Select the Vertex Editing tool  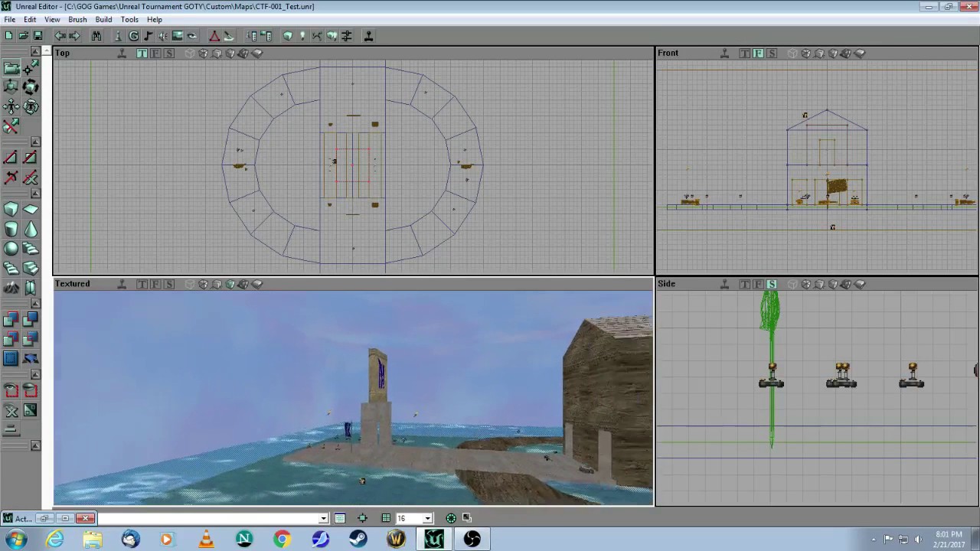[31, 68]
